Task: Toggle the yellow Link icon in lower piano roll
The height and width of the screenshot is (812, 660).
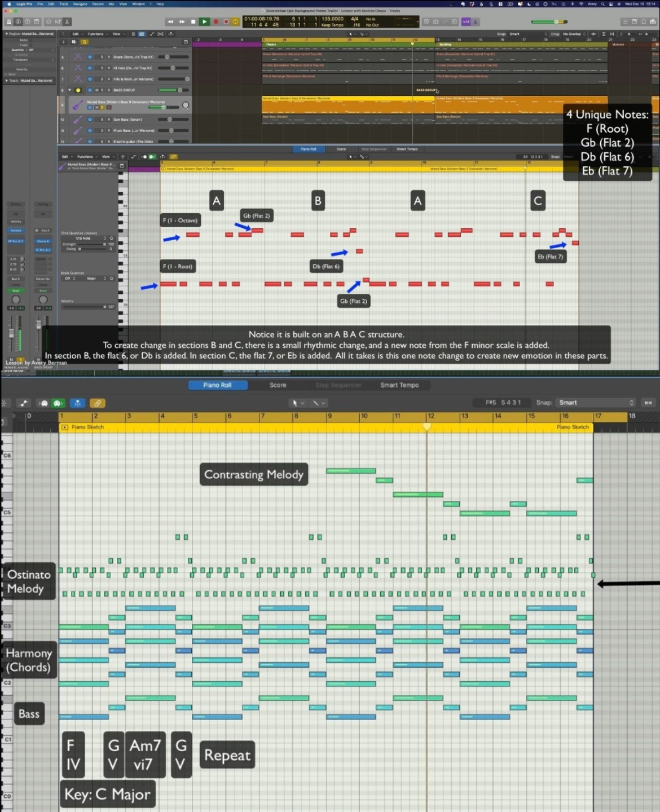Action: [x=98, y=403]
